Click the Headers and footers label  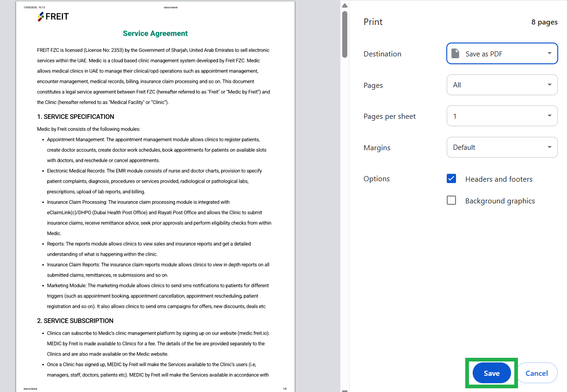coord(499,179)
